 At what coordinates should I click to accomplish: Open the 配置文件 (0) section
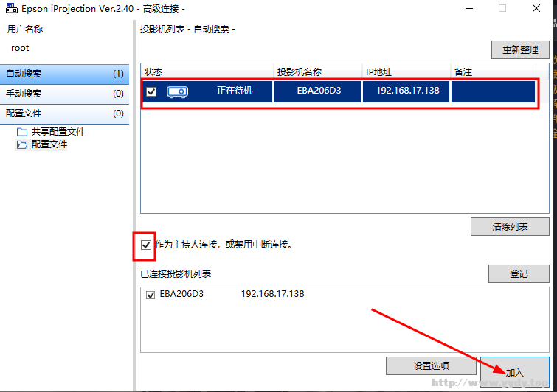64,113
